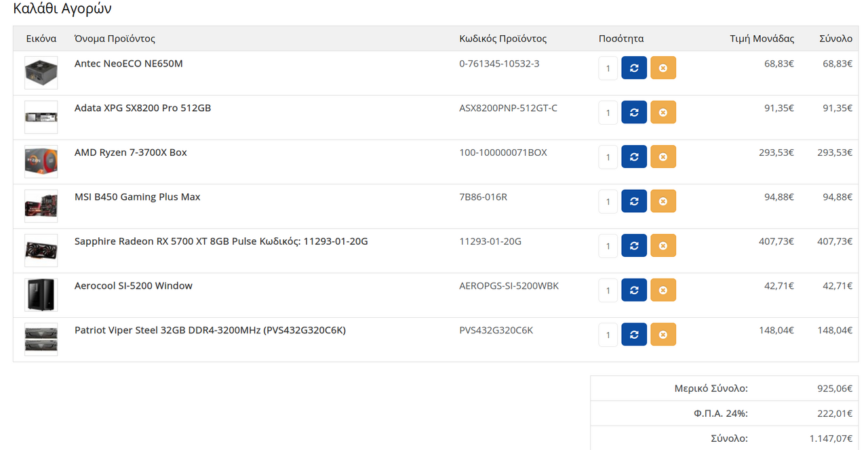
Task: Select the Μερικό Σύνολο value 925,06€
Action: [x=835, y=388]
